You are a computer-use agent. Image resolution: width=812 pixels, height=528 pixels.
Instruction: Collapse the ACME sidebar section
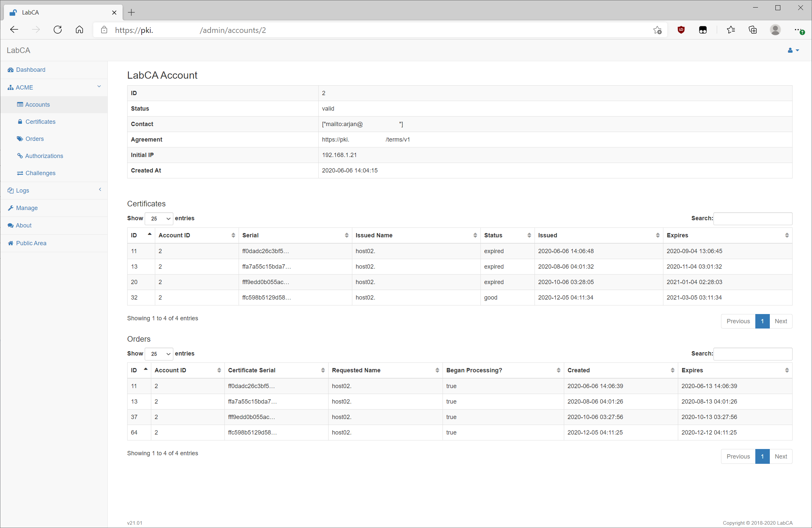click(99, 87)
